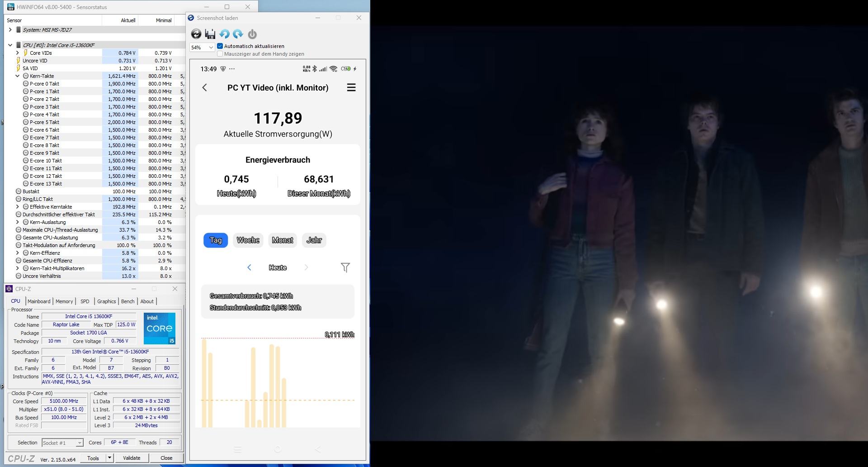Switch to the Bench tab in CPU-Z
868x467 pixels.
[x=128, y=301]
